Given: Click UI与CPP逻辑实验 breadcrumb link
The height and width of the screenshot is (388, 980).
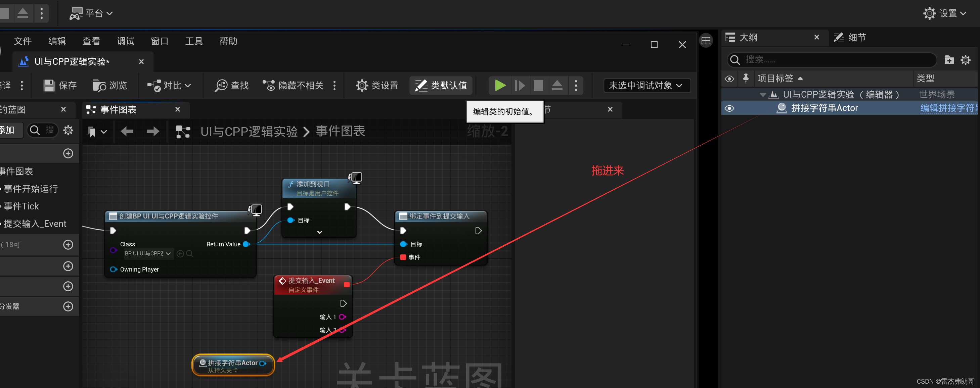Looking at the screenshot, I should (249, 132).
